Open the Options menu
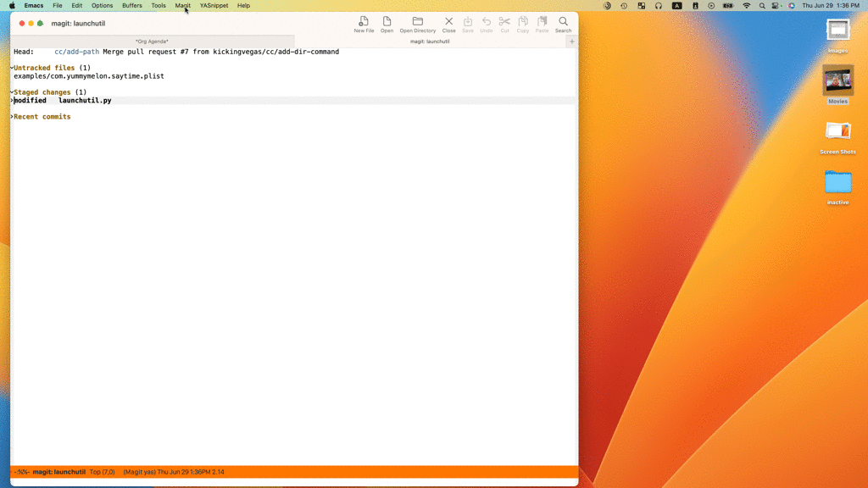Image resolution: width=868 pixels, height=488 pixels. coord(102,6)
